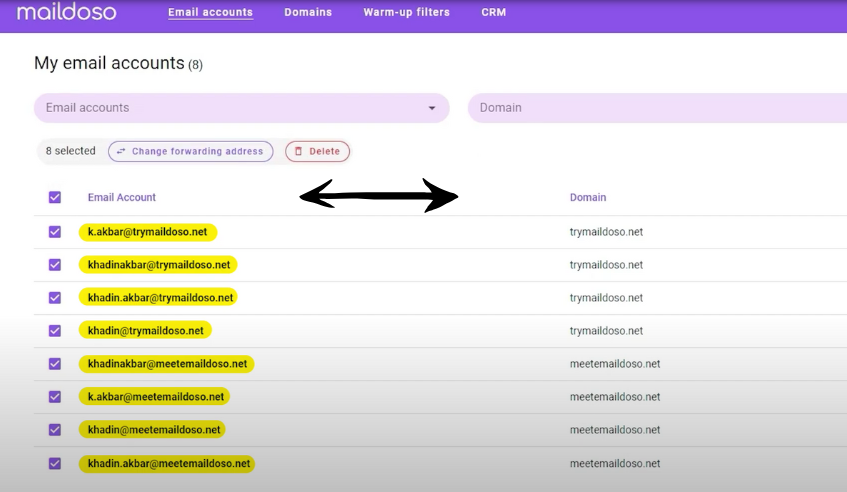Screen dimensions: 847x492
Task: Open the Warm-up filters tab
Action: pyautogui.click(x=406, y=12)
